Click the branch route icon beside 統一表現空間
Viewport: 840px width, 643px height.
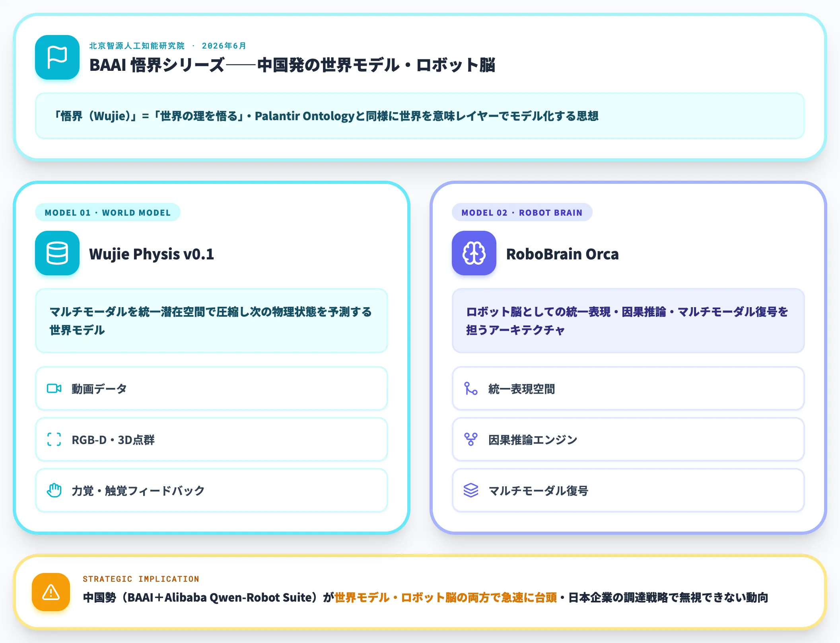pos(471,388)
